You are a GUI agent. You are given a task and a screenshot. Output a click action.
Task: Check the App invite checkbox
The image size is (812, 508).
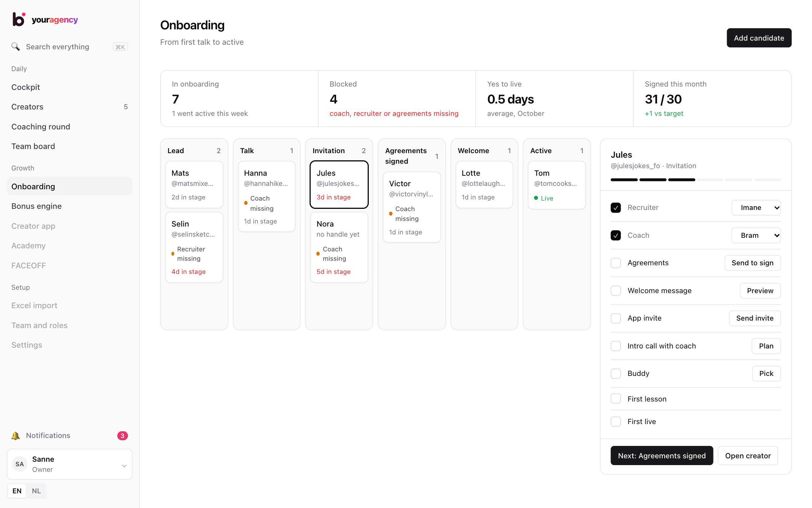[616, 318]
